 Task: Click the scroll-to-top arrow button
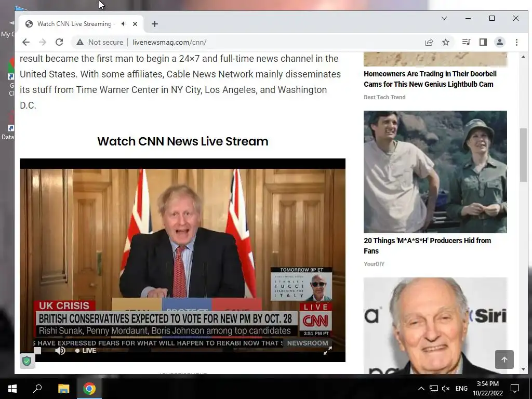coord(504,360)
